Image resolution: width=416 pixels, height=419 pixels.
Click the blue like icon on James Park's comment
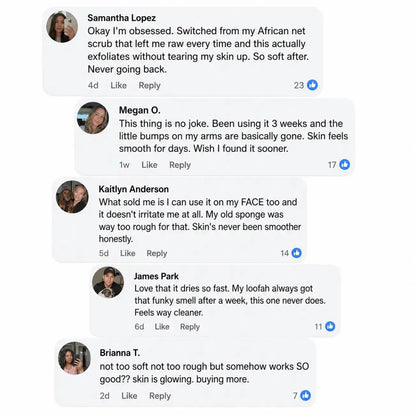[330, 326]
